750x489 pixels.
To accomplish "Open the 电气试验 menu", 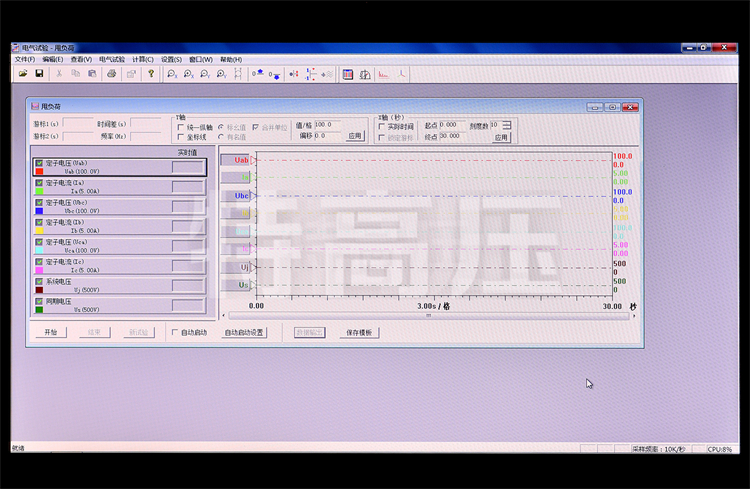I will point(112,59).
